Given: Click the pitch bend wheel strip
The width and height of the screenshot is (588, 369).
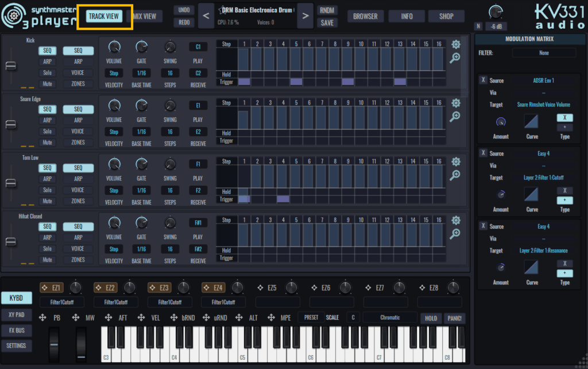Looking at the screenshot, I should tap(54, 344).
